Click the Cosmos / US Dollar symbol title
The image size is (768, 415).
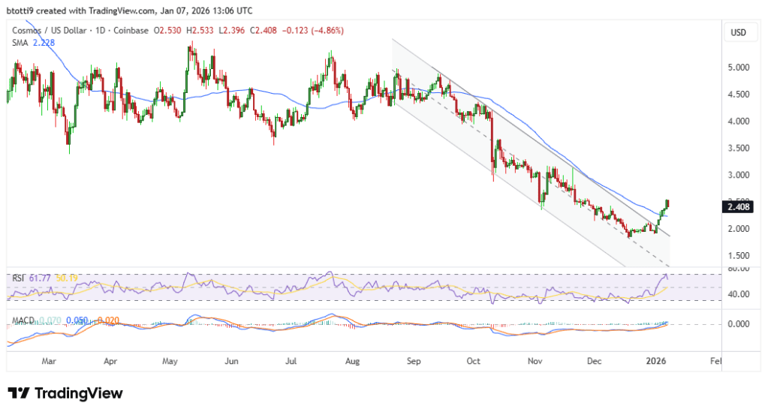(x=49, y=30)
